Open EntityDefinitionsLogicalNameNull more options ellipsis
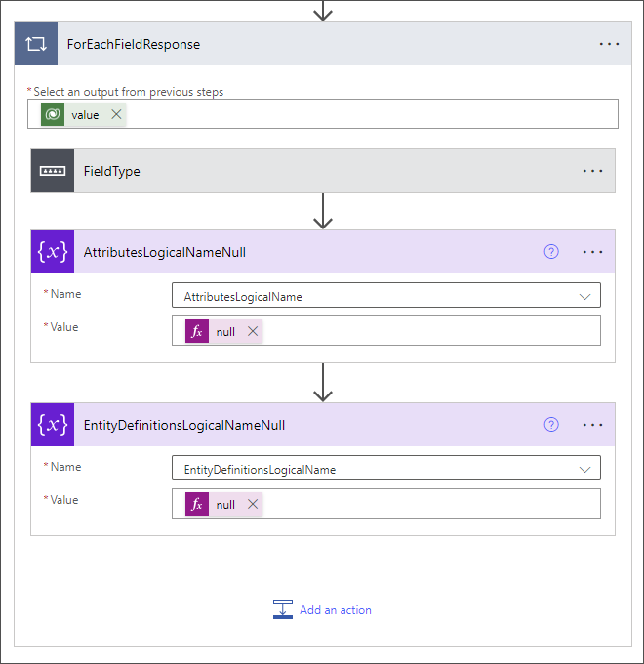The width and height of the screenshot is (644, 664). pyautogui.click(x=592, y=425)
